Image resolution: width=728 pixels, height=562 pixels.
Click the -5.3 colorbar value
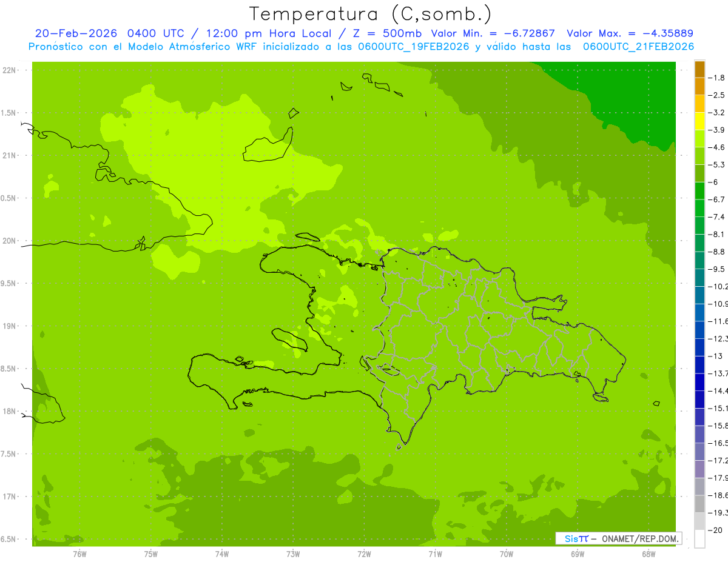point(716,165)
